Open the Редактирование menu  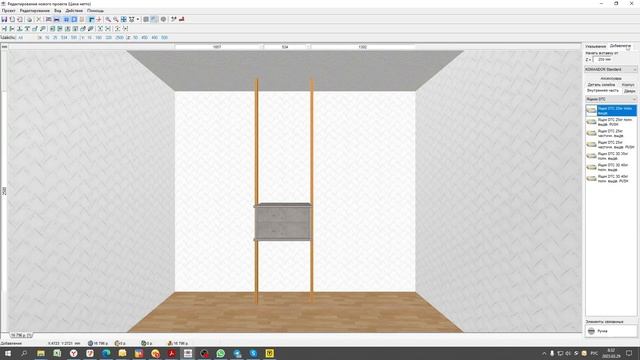35,11
